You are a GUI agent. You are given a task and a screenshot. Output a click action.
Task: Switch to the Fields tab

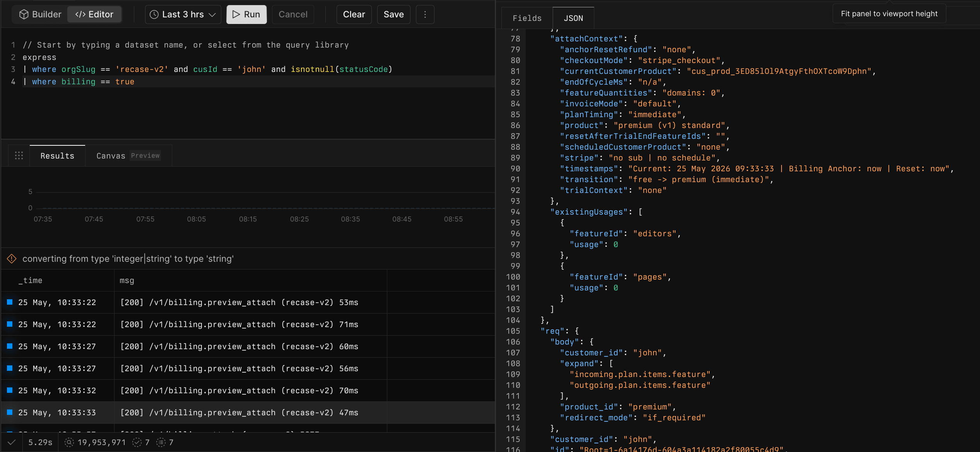(x=527, y=18)
